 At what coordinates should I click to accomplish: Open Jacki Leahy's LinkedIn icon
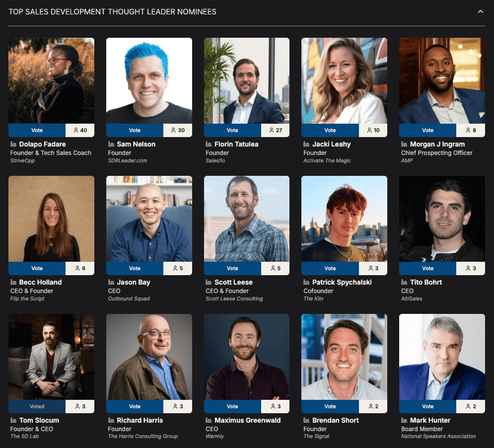pos(306,144)
